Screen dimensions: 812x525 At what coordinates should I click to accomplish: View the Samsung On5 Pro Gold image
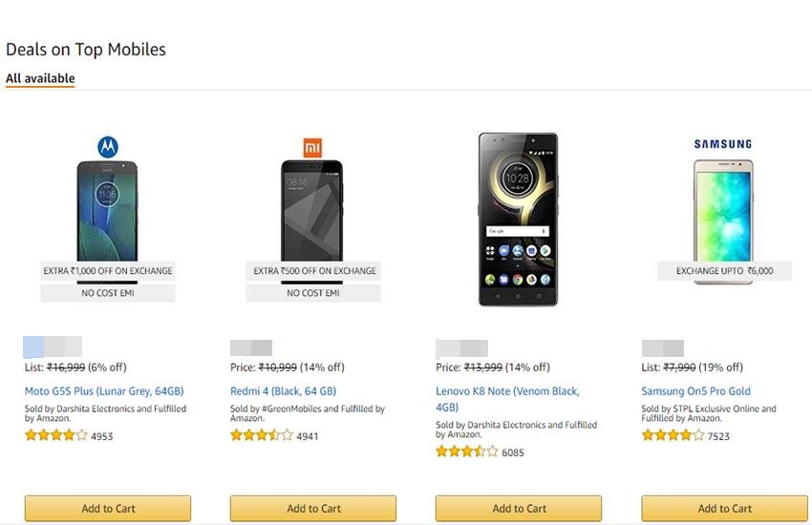point(723,210)
